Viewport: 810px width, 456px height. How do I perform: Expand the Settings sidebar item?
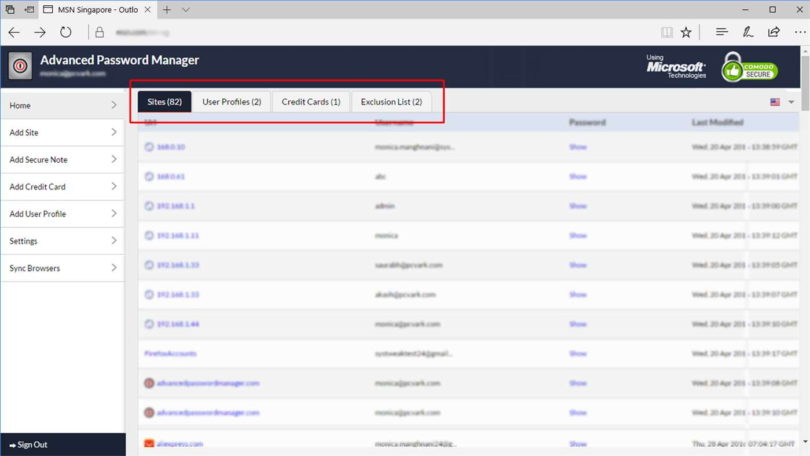[62, 241]
